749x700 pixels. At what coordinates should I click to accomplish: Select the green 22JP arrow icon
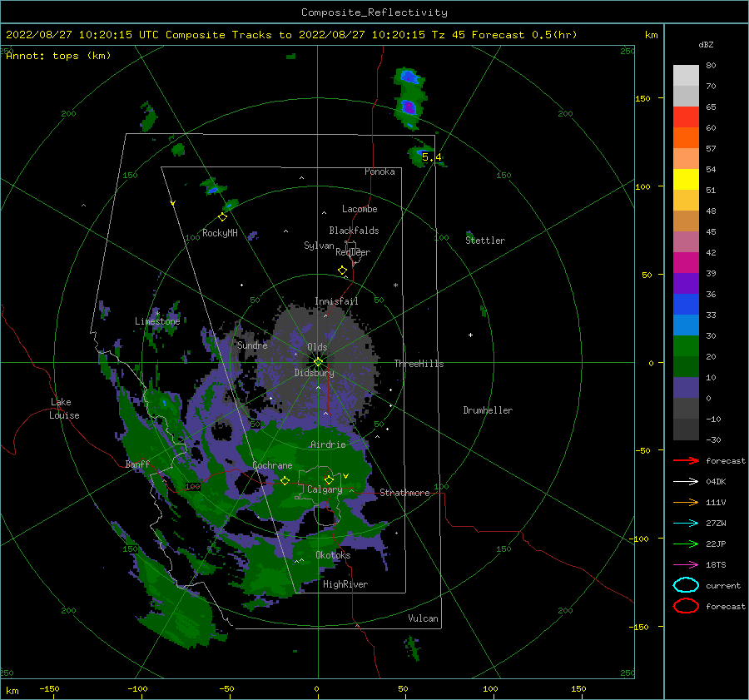click(686, 544)
